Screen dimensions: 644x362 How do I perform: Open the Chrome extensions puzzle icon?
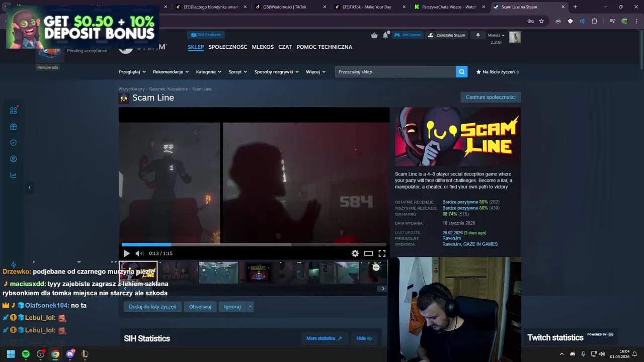(x=594, y=21)
